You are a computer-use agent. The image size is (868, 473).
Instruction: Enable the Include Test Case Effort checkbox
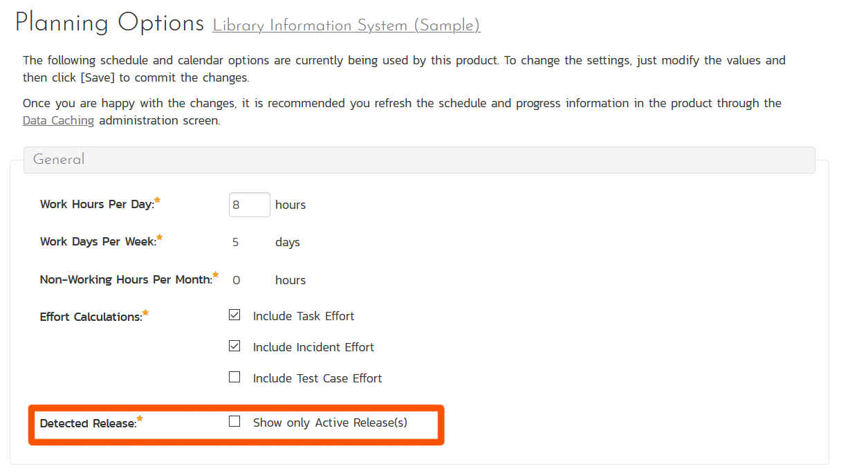point(235,378)
